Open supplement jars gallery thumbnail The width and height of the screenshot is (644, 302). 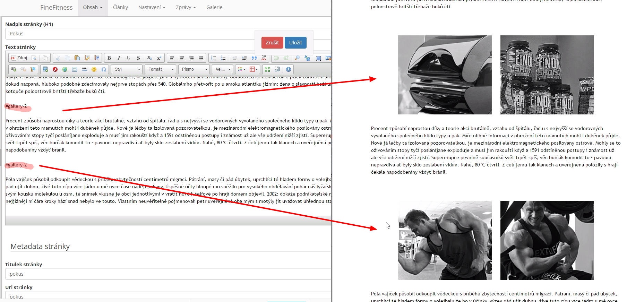[547, 75]
